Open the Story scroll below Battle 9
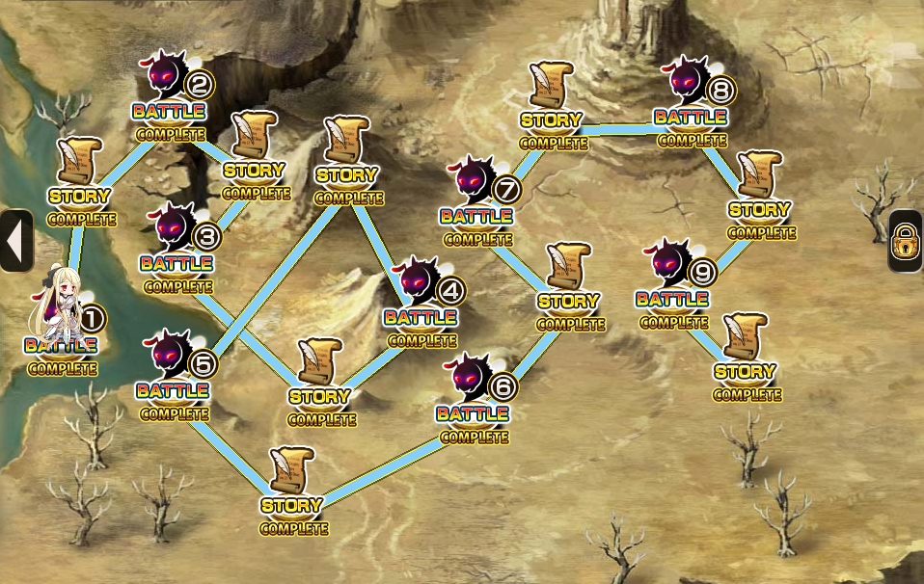This screenshot has height=584, width=924. click(747, 358)
